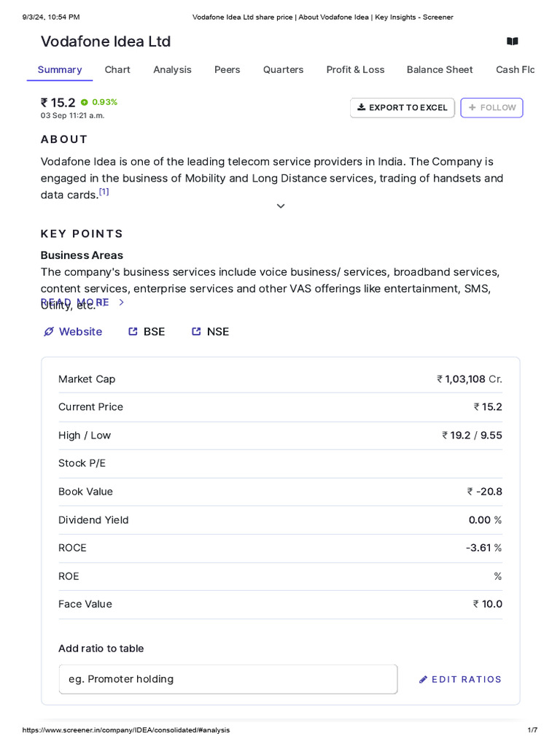Click the plus icon on Follow button
Screen dimensions: 560x747
point(472,107)
